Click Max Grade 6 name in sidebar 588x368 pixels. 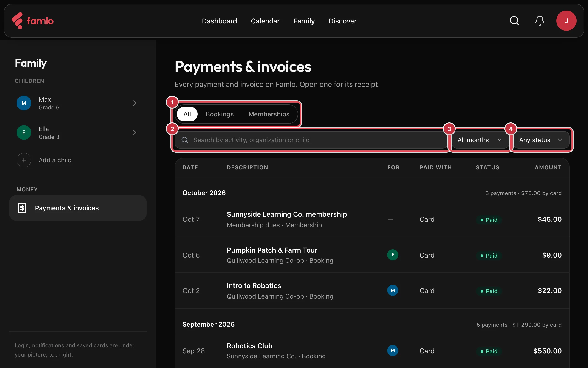click(x=49, y=103)
